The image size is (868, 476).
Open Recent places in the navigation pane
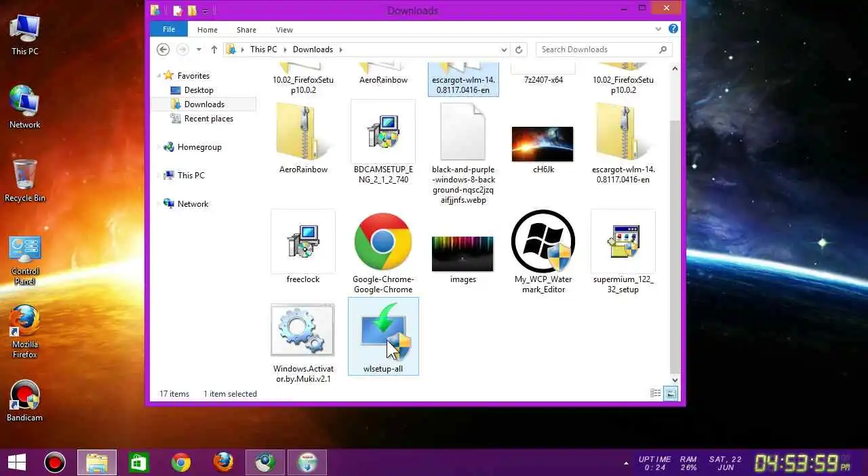tap(208, 119)
